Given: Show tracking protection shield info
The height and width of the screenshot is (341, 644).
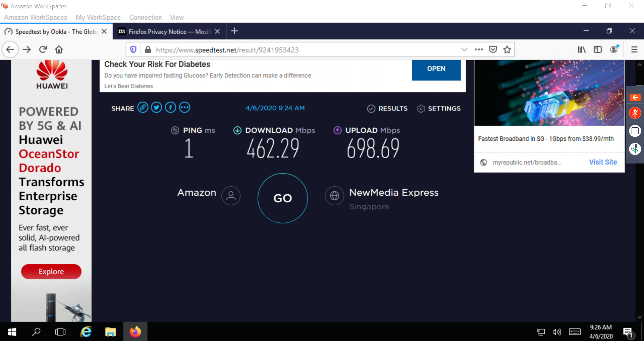Looking at the screenshot, I should click(133, 50).
